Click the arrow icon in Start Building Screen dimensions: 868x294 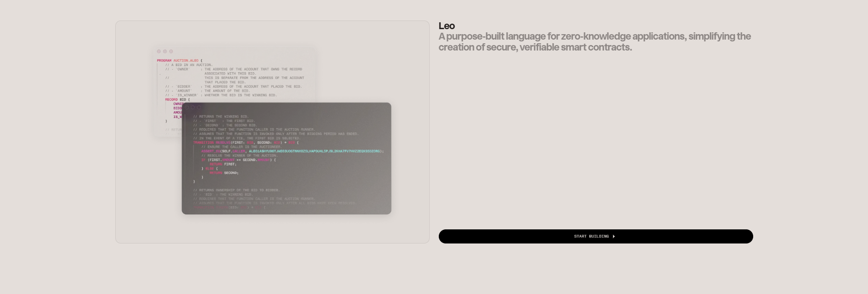pyautogui.click(x=614, y=237)
